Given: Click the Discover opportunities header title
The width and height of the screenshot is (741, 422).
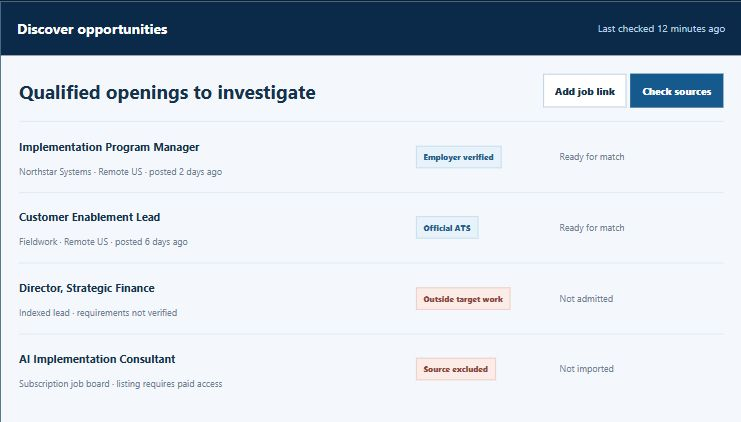Looking at the screenshot, I should click(92, 29).
